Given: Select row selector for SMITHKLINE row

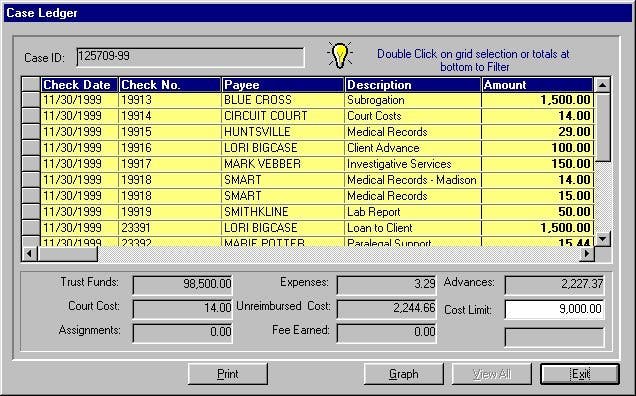Looking at the screenshot, I should (x=31, y=212).
